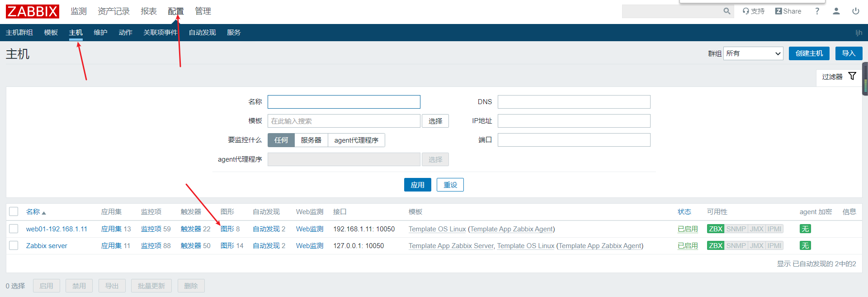Click the Zabbix logo
This screenshot has width=868, height=297.
click(x=33, y=11)
